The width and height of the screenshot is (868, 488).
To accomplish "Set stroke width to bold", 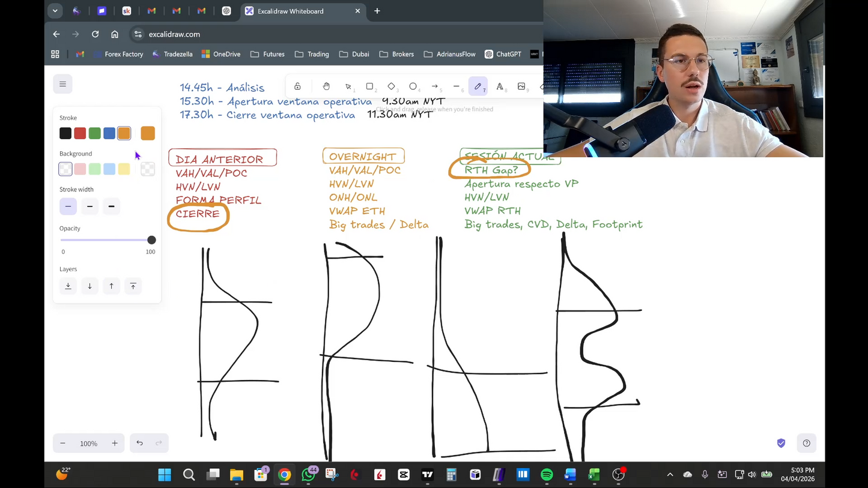I will click(x=90, y=206).
